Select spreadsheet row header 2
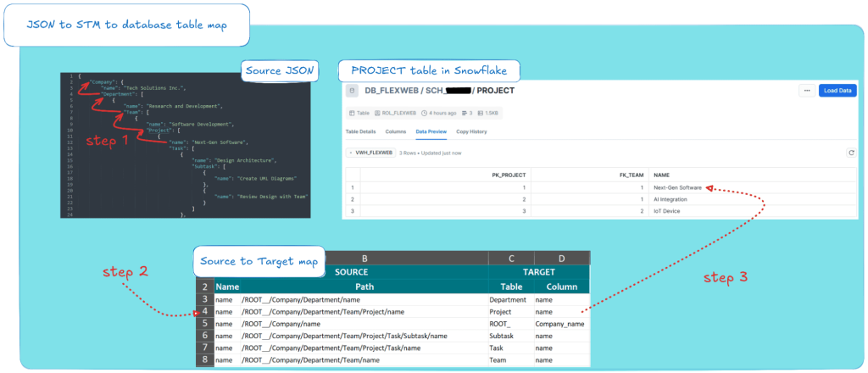 (x=205, y=287)
